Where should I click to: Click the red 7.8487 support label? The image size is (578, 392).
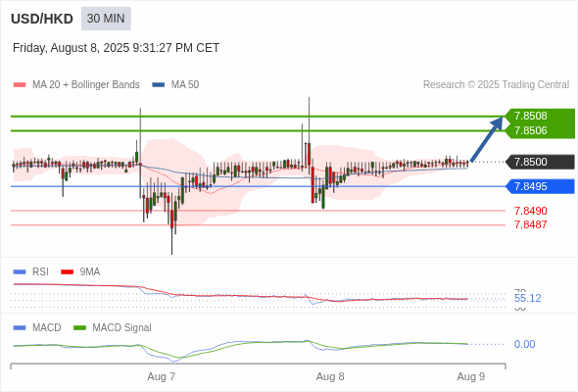530,224
